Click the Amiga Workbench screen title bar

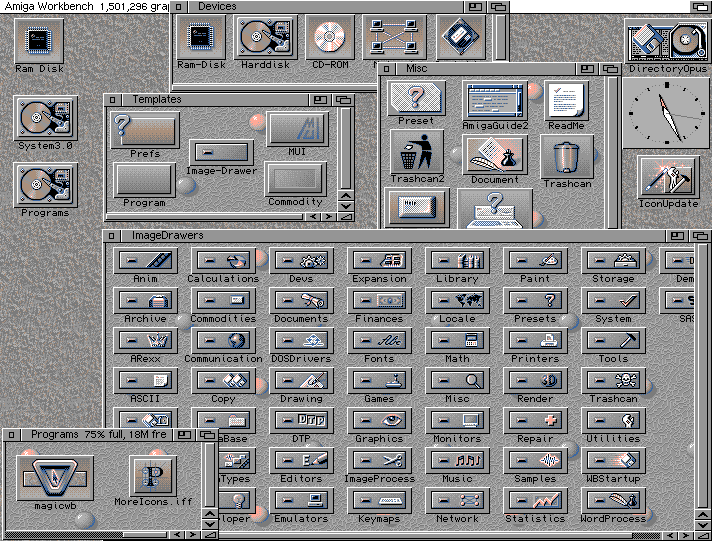84,6
